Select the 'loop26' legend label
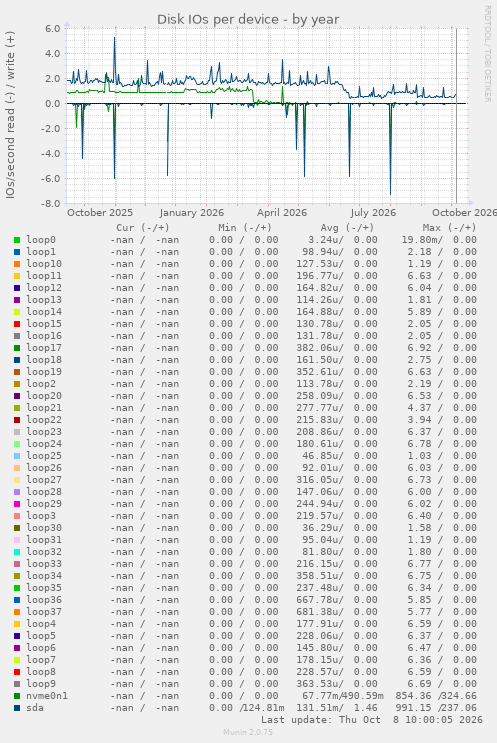 [44, 468]
